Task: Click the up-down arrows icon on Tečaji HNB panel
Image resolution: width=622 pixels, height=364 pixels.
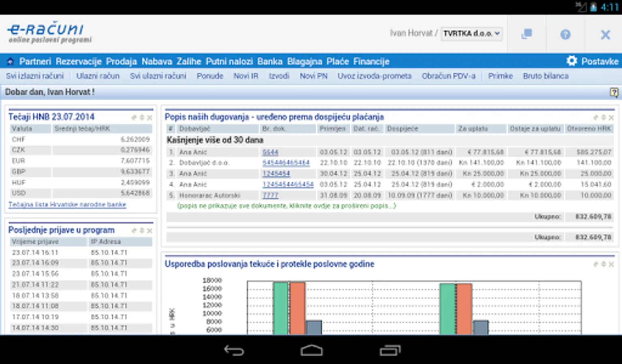Action: coord(142,118)
